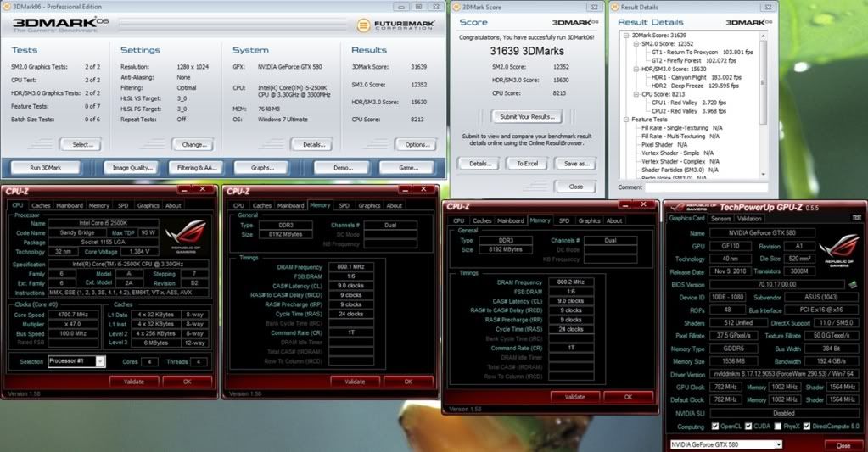The image size is (868, 452).
Task: Click scroll up arrow in Result Details
Action: pyautogui.click(x=763, y=36)
